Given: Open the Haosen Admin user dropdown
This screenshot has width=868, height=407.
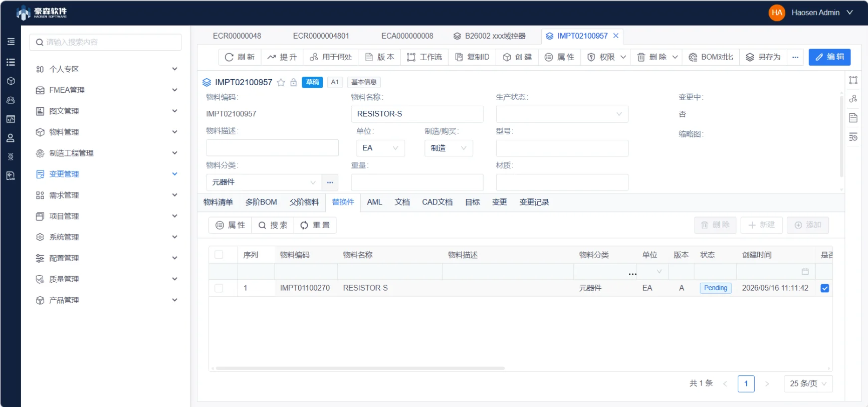Looking at the screenshot, I should [x=822, y=13].
